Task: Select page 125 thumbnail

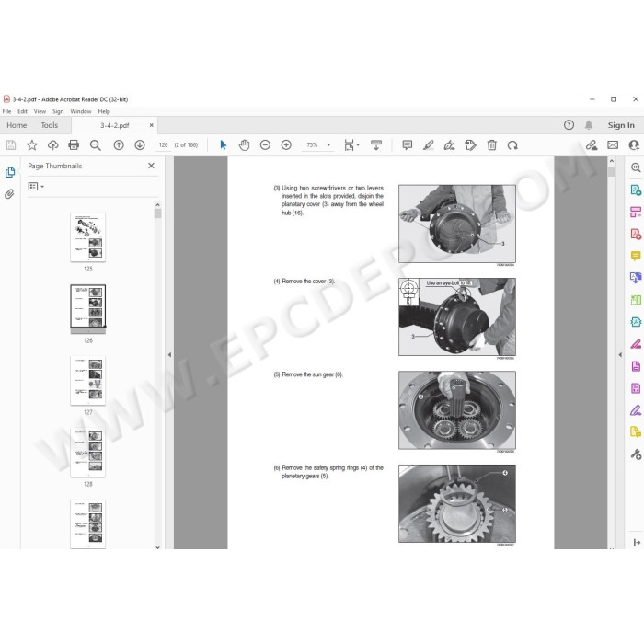Action: (x=88, y=237)
